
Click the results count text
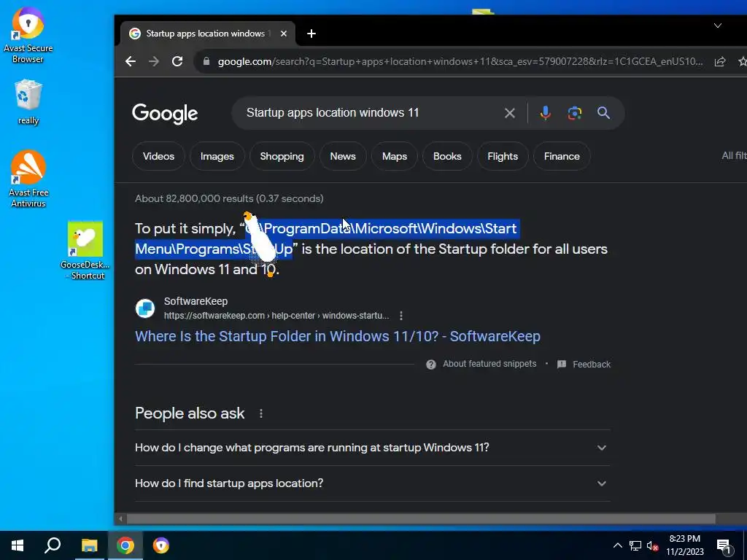point(229,198)
